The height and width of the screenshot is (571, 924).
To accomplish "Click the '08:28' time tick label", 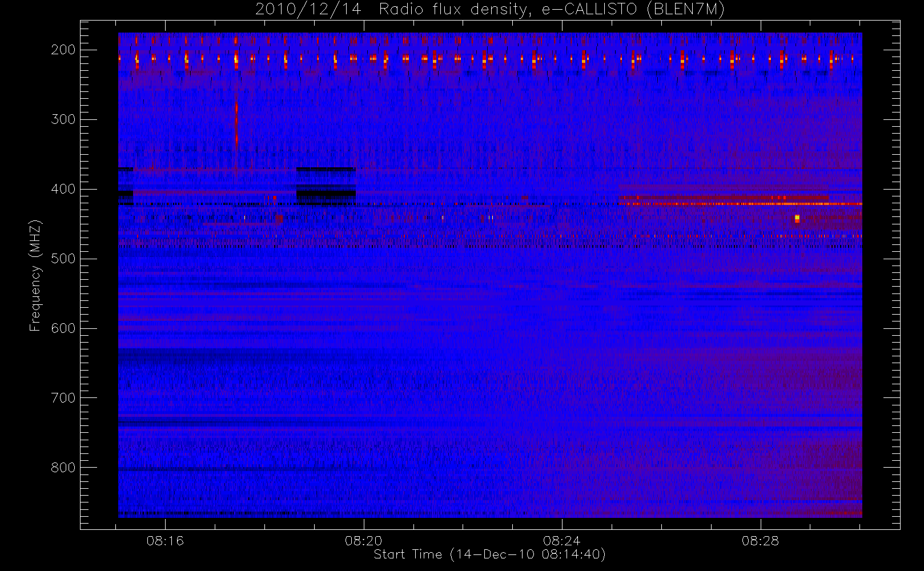I will point(761,541).
